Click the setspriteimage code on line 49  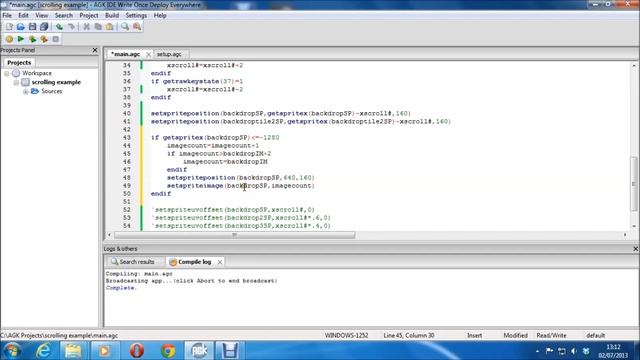pyautogui.click(x=240, y=186)
